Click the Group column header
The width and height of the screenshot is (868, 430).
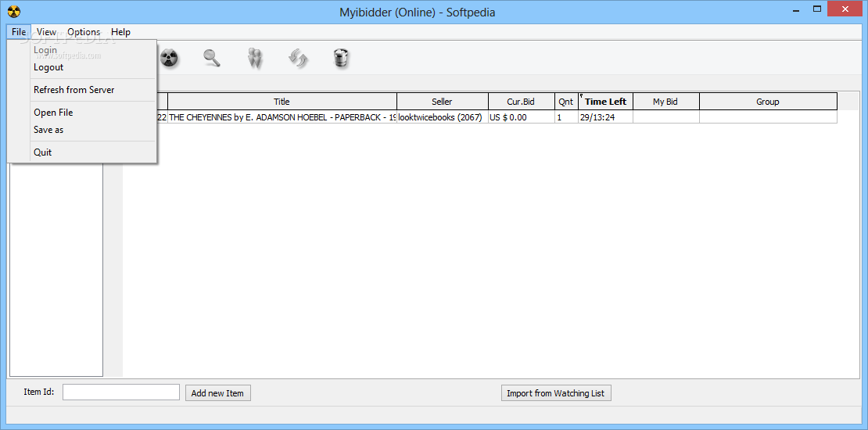pyautogui.click(x=768, y=102)
